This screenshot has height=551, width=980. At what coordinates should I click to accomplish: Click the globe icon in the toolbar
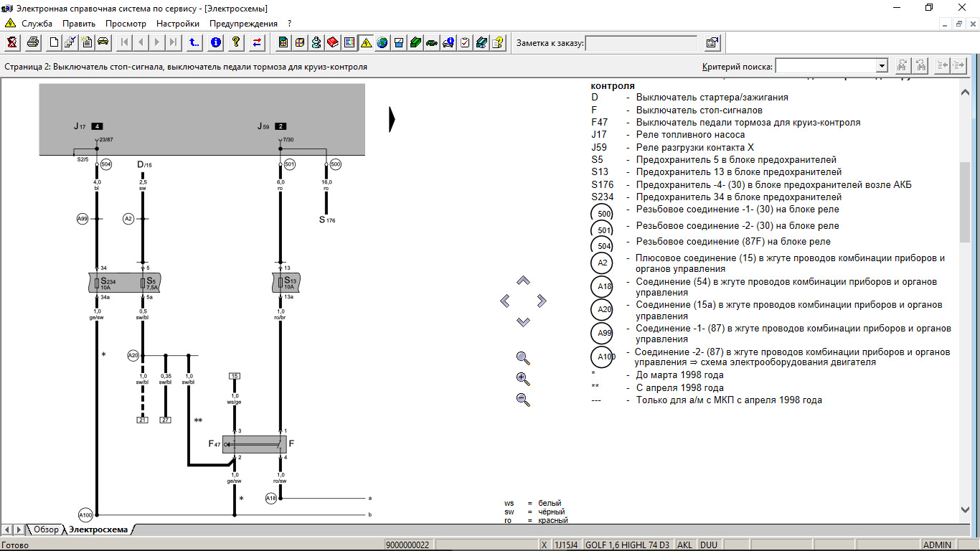(382, 42)
